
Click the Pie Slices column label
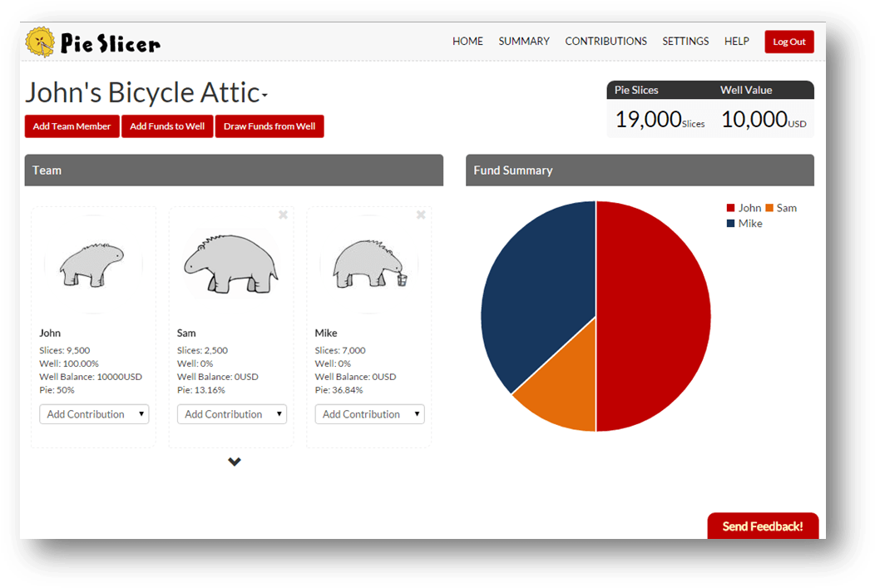(x=636, y=90)
